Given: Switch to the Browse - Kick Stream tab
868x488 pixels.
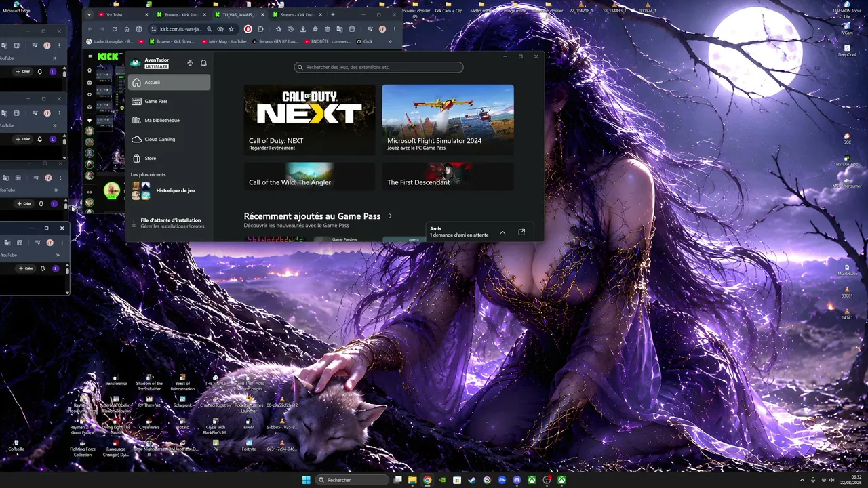Looking at the screenshot, I should tap(181, 14).
